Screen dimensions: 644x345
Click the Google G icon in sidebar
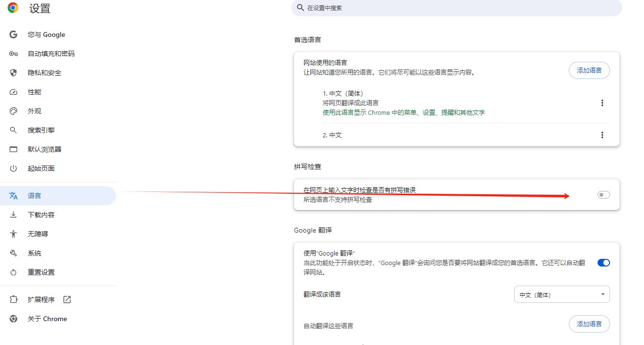13,34
